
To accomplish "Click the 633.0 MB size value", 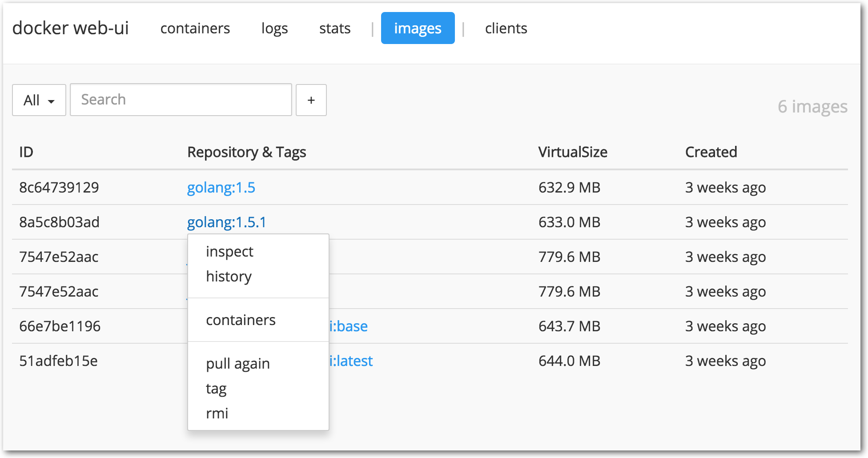I will 570,222.
